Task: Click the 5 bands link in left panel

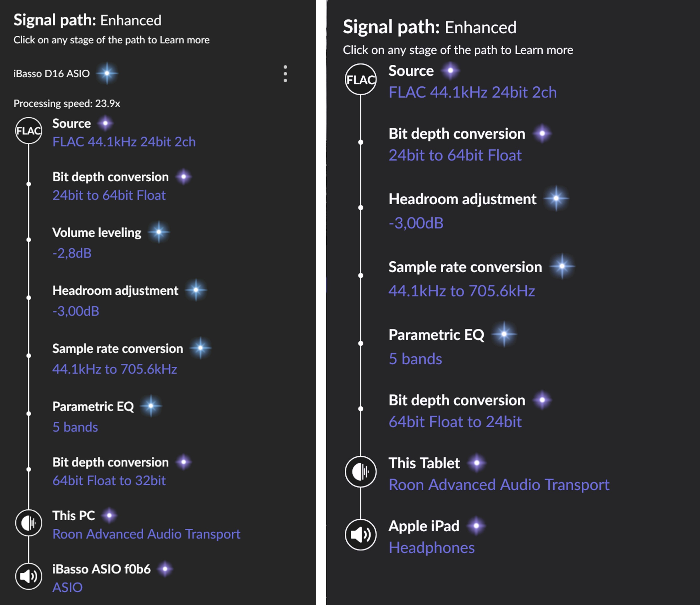Action: tap(75, 427)
